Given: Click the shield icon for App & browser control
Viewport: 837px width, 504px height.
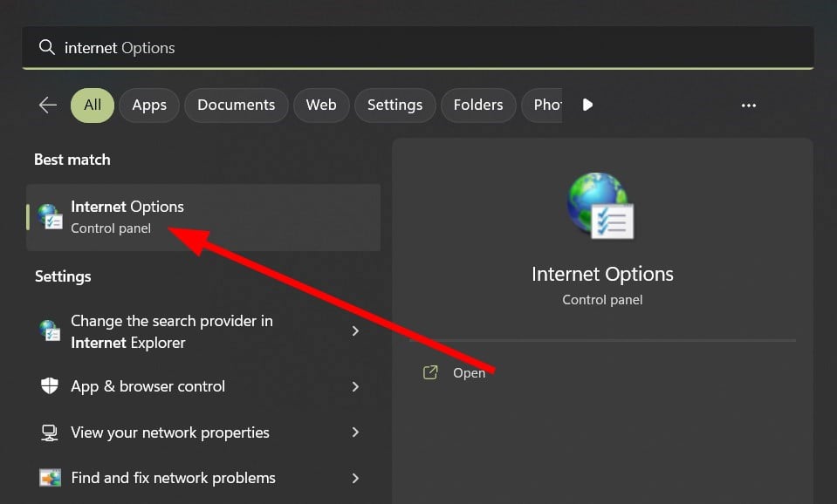Looking at the screenshot, I should (50, 385).
